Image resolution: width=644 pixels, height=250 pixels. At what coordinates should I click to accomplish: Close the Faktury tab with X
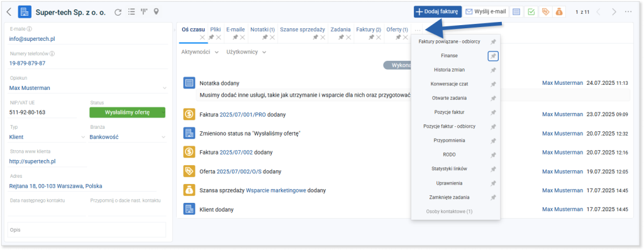pos(378,37)
